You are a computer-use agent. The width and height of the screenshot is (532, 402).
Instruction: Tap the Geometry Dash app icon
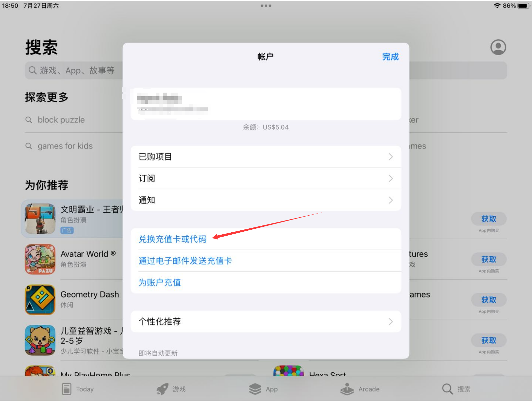pos(40,300)
